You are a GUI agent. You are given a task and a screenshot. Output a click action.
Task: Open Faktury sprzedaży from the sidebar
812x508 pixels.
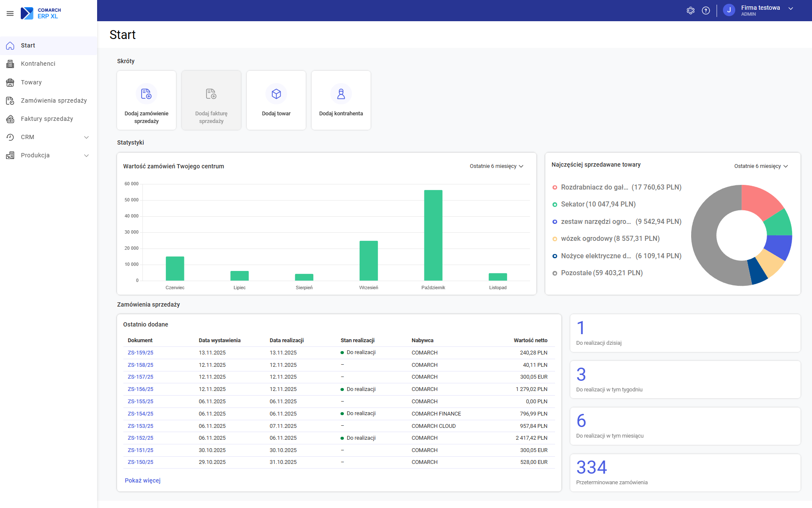tap(47, 119)
